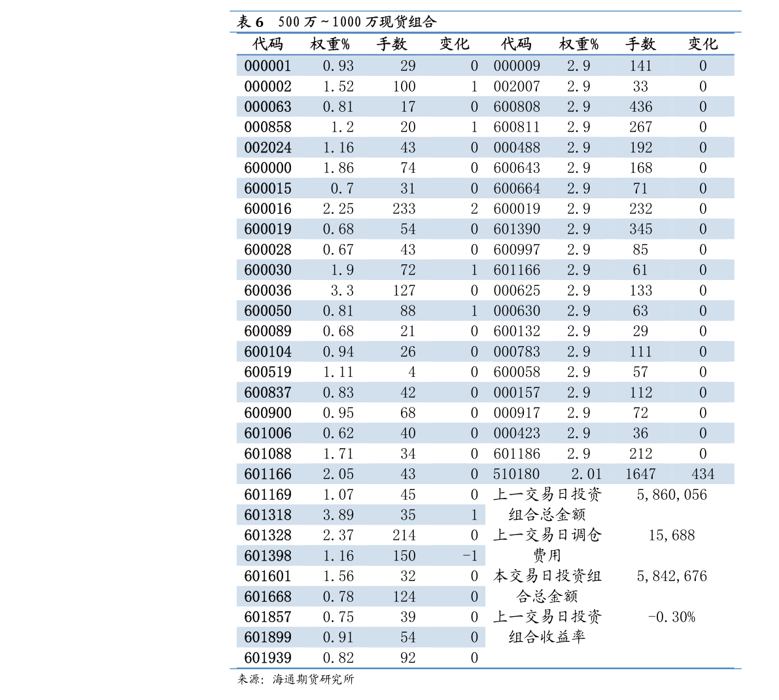Click stock code 000009
Screen dimensions: 779x700
click(x=517, y=66)
